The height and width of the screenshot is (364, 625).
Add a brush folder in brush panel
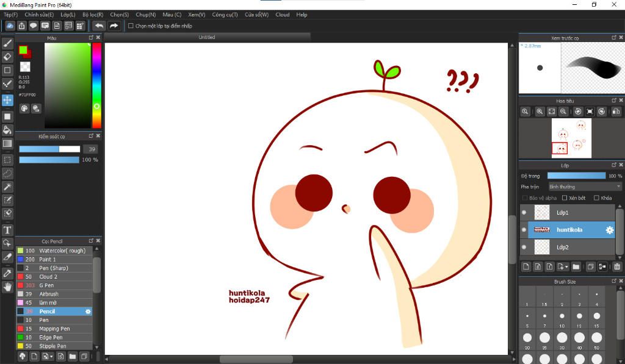click(72, 357)
